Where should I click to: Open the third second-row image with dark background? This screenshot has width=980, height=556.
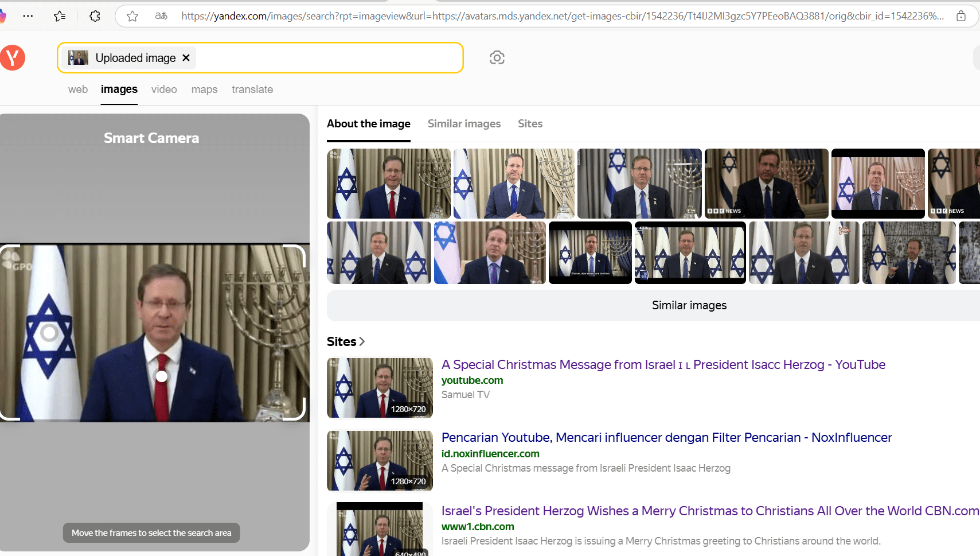[x=590, y=253]
